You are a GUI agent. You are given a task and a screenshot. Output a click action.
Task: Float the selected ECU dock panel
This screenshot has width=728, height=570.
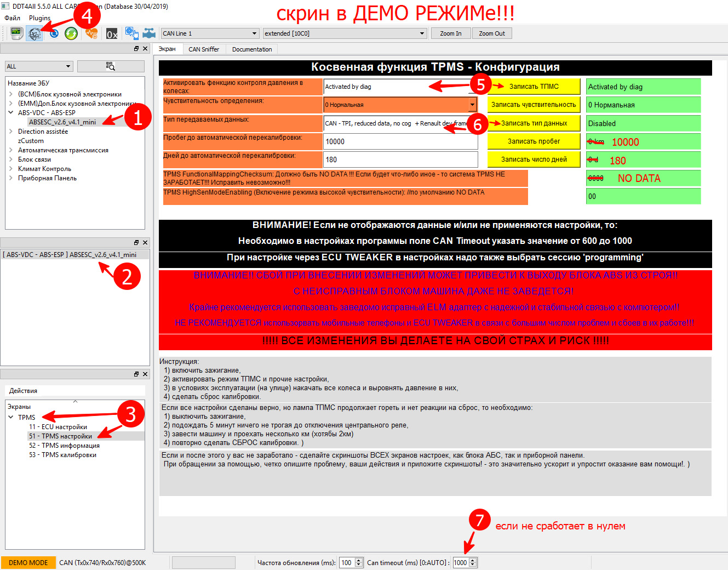coord(136,242)
